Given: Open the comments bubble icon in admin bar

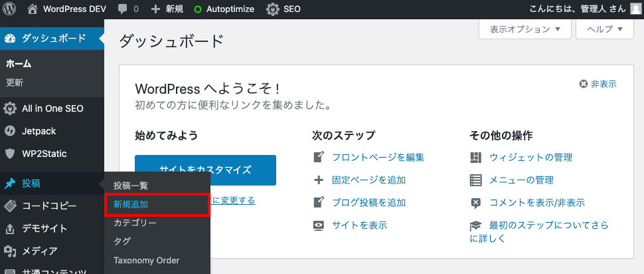Looking at the screenshot, I should tap(123, 10).
